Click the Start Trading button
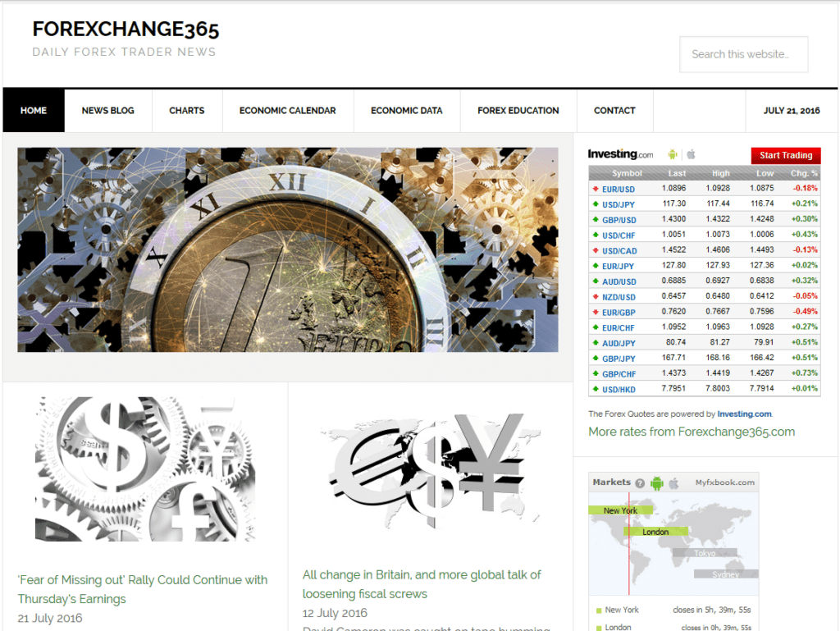This screenshot has width=840, height=631. point(785,155)
